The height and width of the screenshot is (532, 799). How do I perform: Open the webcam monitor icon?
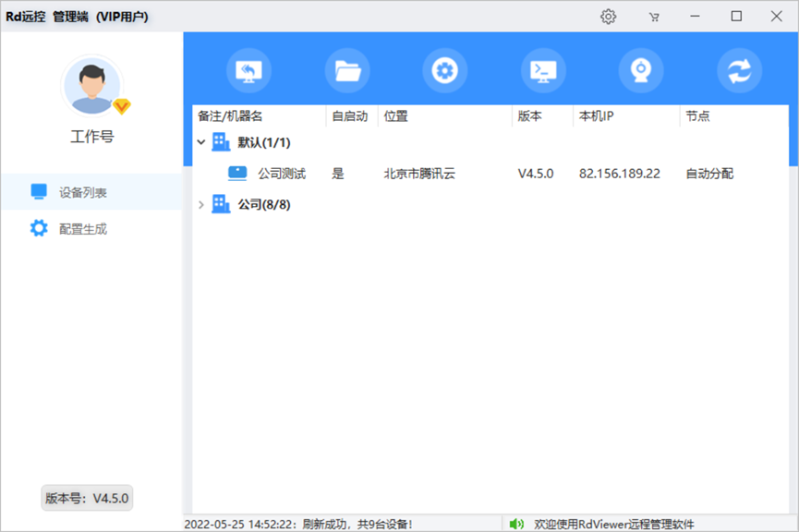pos(641,70)
